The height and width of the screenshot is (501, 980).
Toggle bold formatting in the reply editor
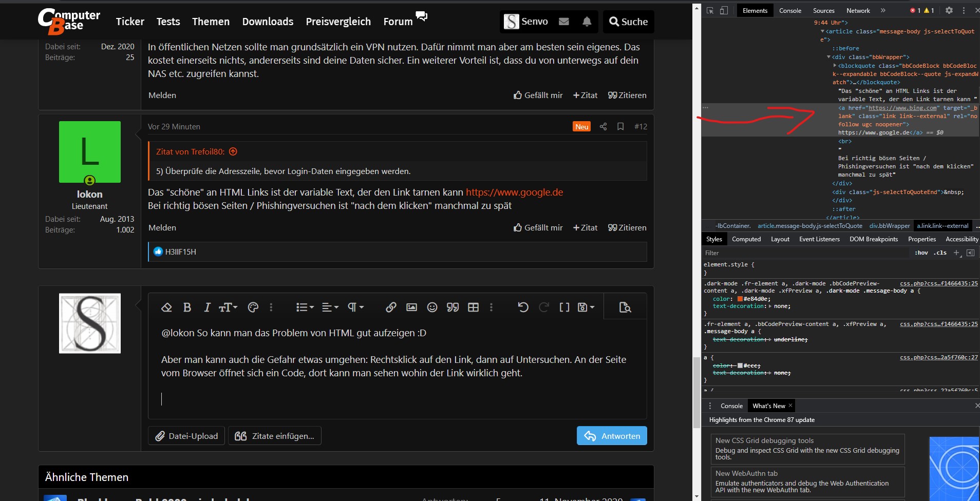click(187, 307)
